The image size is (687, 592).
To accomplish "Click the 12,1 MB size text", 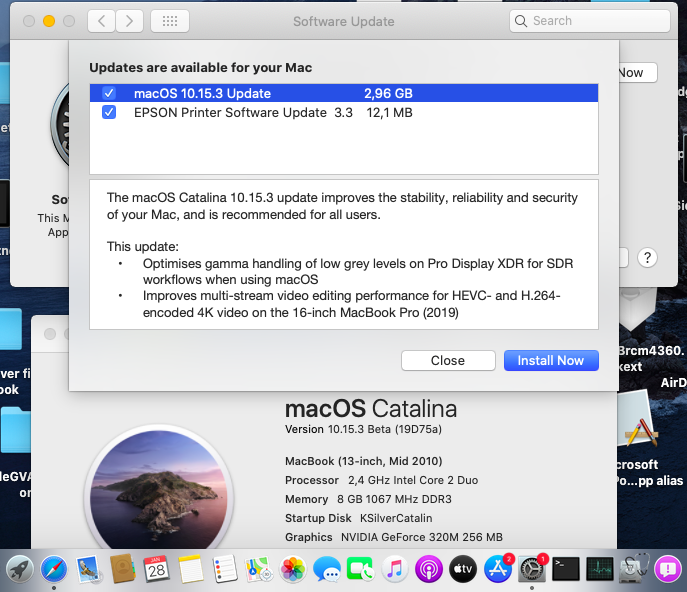I will pyautogui.click(x=390, y=113).
